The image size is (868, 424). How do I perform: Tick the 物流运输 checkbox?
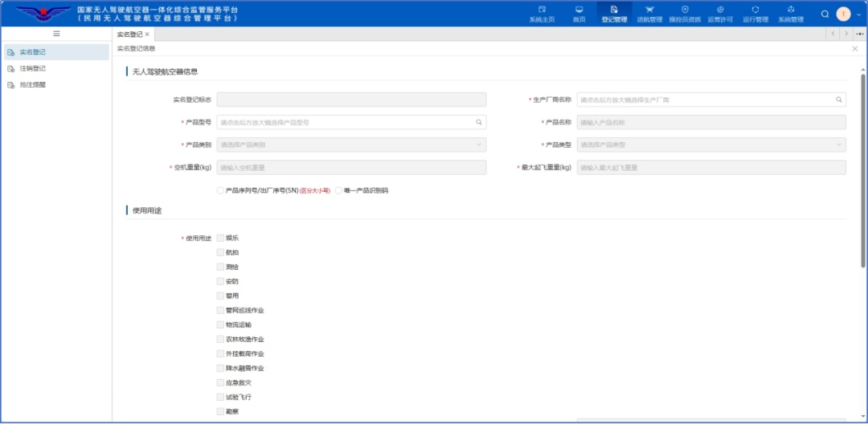pyautogui.click(x=220, y=324)
